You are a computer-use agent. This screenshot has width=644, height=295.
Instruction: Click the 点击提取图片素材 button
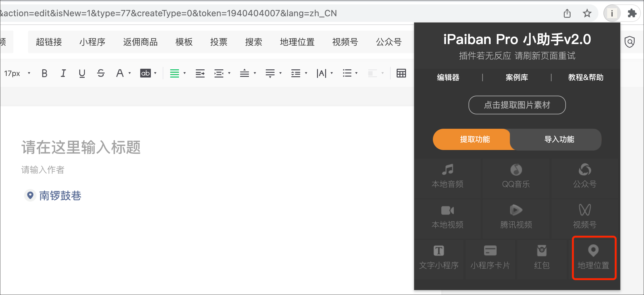click(x=517, y=105)
